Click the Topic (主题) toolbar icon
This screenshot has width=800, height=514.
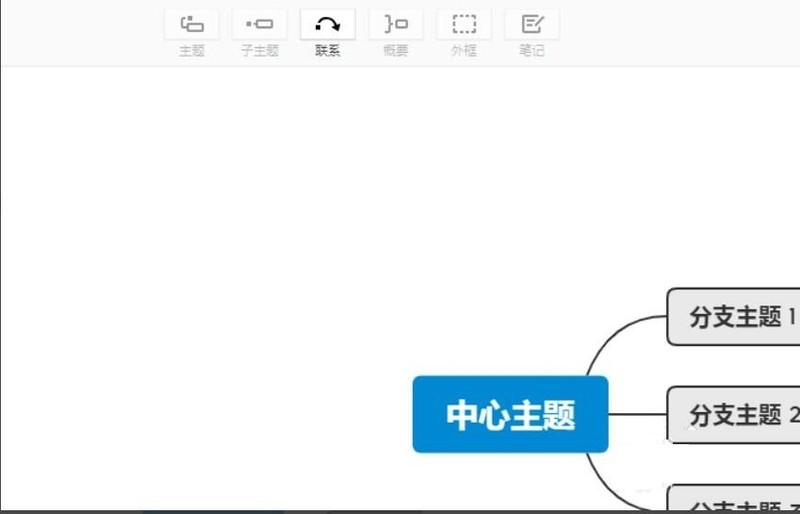[191, 24]
